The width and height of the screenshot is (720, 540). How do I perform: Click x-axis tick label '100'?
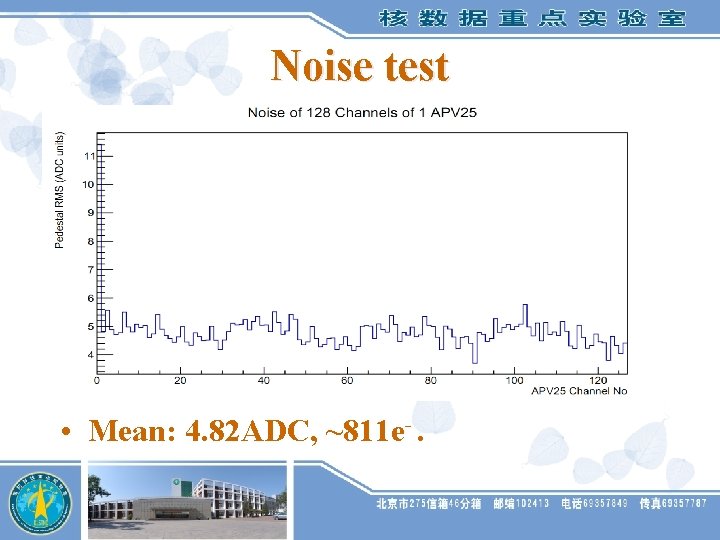tap(514, 381)
